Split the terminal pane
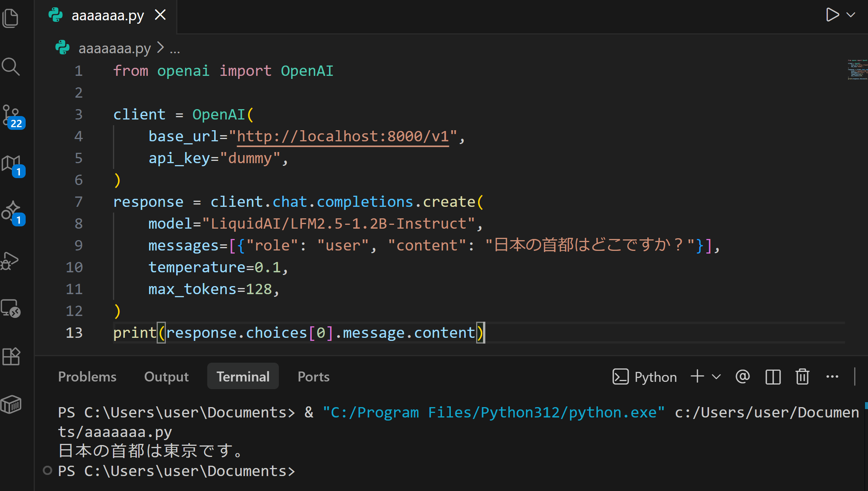The height and width of the screenshot is (491, 868). [x=773, y=377]
